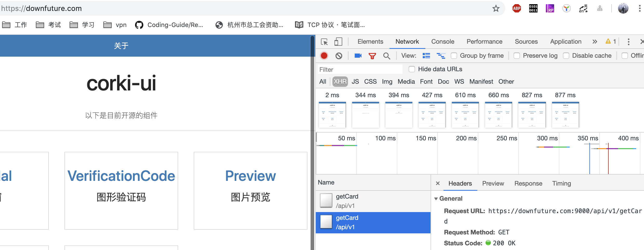Viewport: 644px width, 250px height.
Task: Open the VerificationCode component link
Action: 121,176
